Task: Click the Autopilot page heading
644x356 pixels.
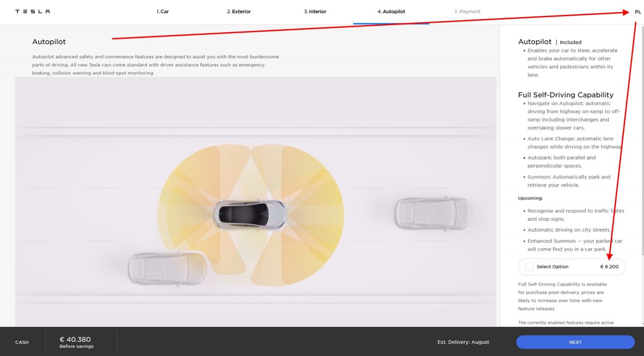Action: pos(49,42)
